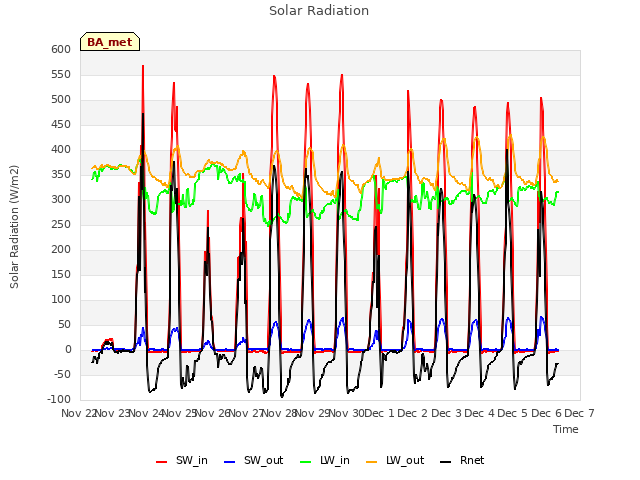Click the Nov 30 x-axis date label

click(347, 413)
